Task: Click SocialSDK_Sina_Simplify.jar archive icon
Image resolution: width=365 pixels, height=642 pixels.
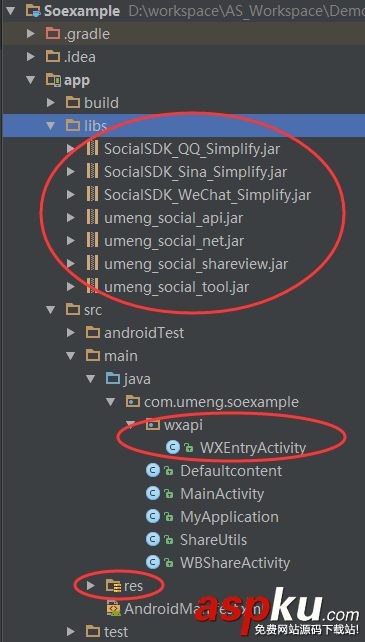Action: coord(93,171)
